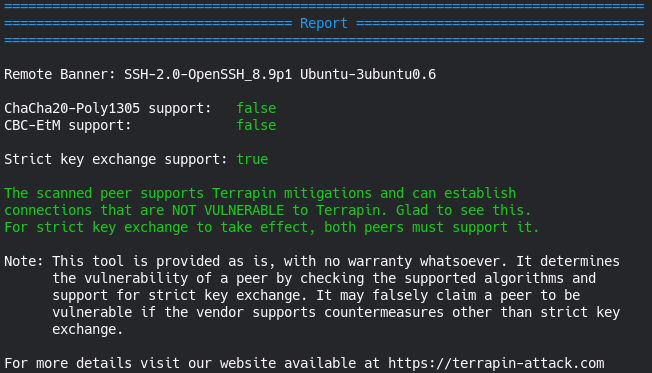Viewport: 652px width, 373px height.
Task: Click the line 'For strict key exchange to take effect'
Action: [272, 227]
